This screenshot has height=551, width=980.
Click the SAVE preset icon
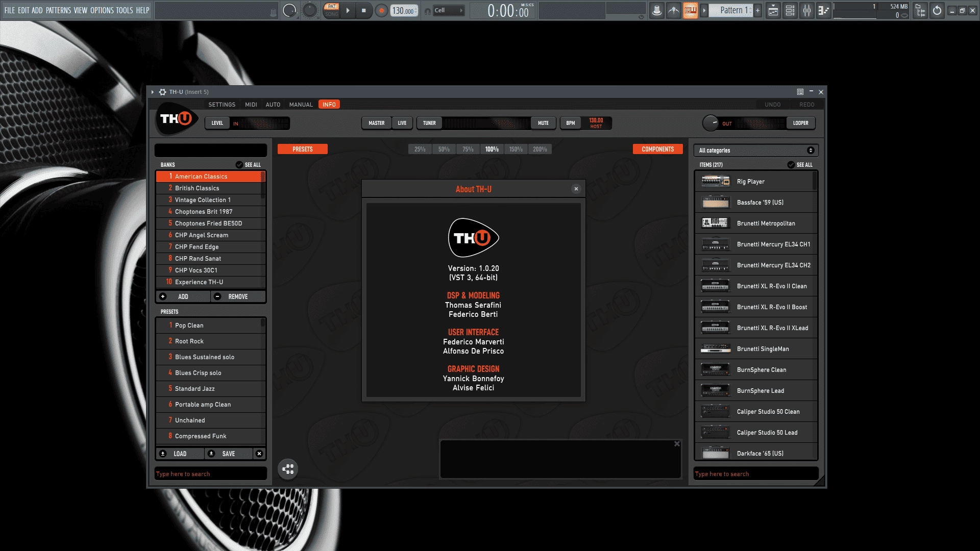211,454
